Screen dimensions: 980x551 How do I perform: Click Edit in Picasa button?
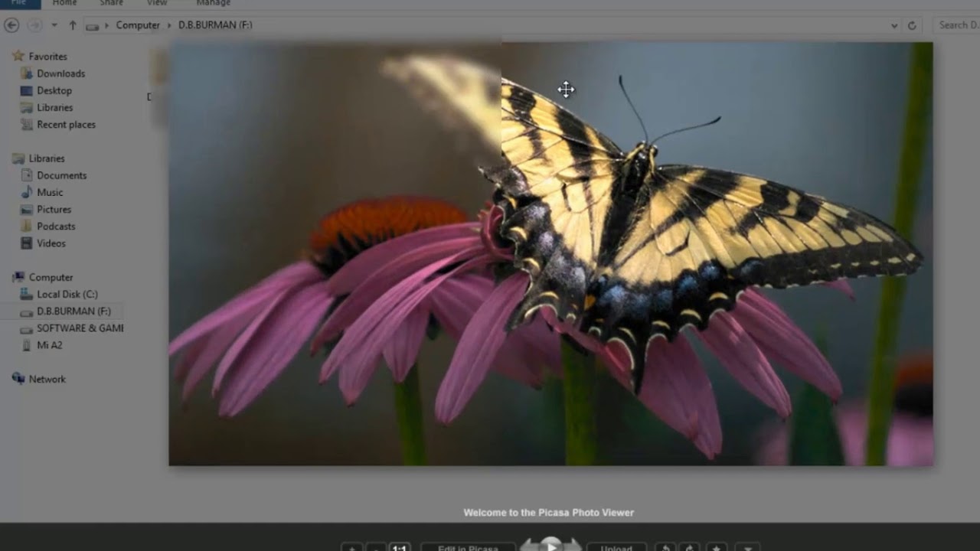point(468,548)
